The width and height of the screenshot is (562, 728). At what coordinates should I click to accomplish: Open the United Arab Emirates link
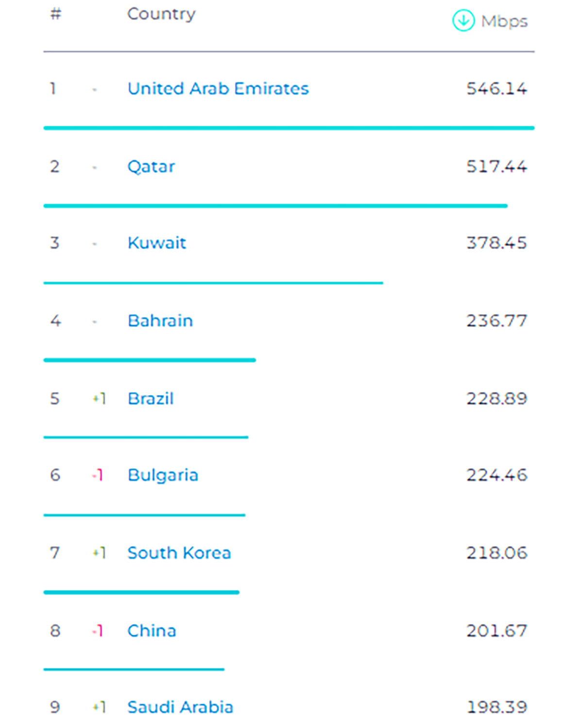pos(218,88)
